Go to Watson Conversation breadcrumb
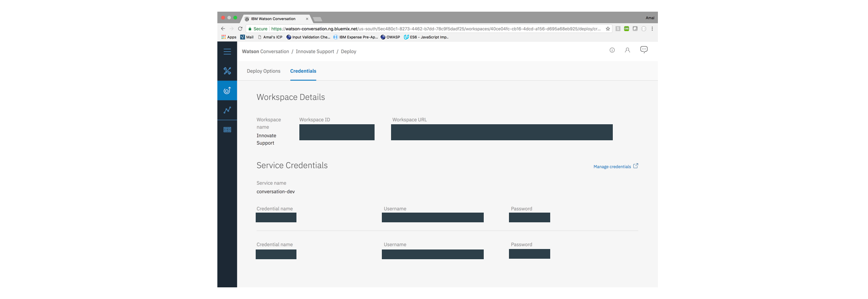This screenshot has height=299, width=868. click(265, 51)
